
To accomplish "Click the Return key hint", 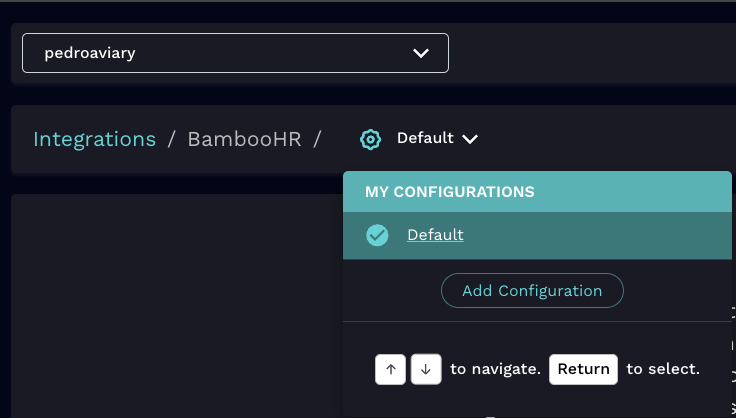I will coord(583,369).
